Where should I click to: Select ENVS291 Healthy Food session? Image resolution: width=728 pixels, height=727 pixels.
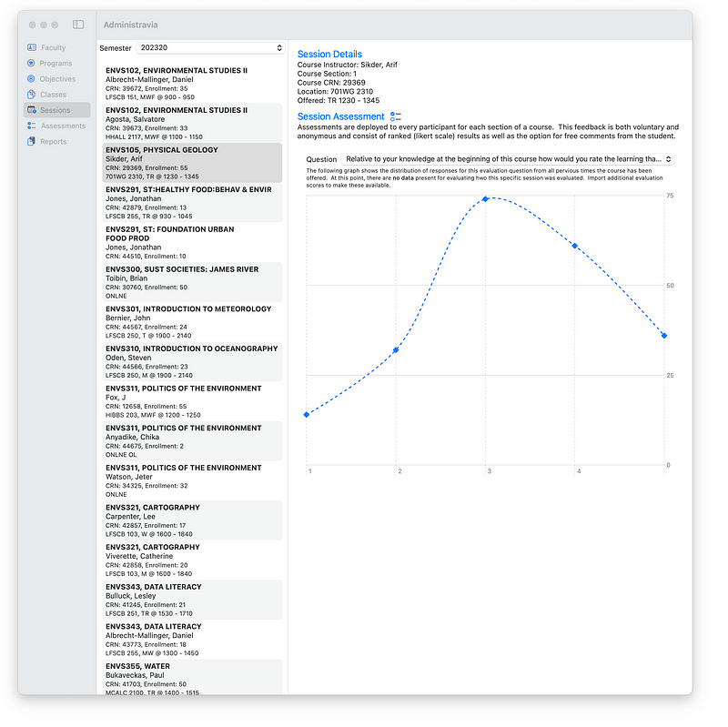[192, 203]
